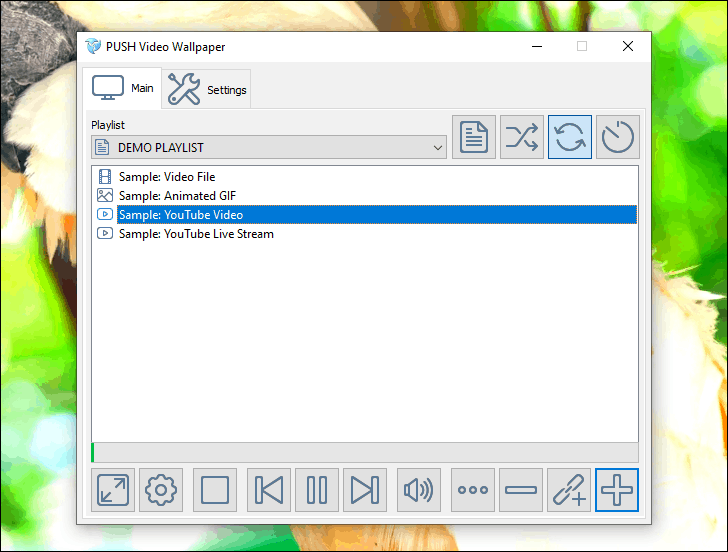The width and height of the screenshot is (728, 552).
Task: Click the green playback progress bar
Action: point(365,453)
